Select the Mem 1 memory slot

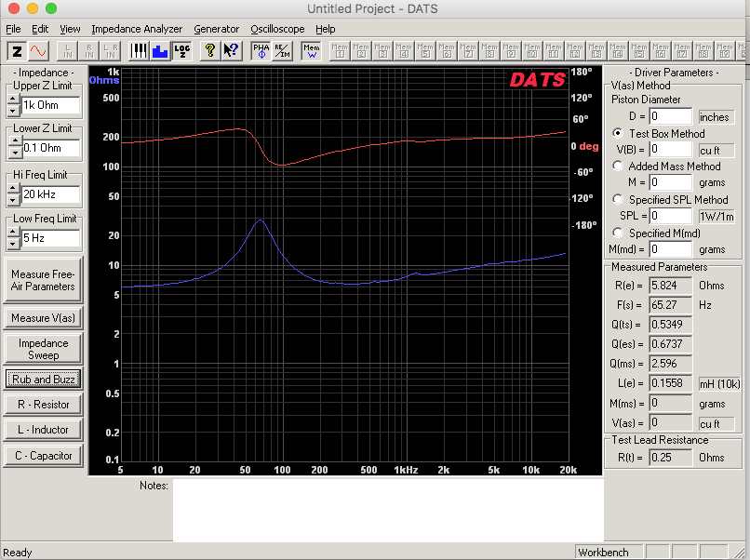(340, 50)
